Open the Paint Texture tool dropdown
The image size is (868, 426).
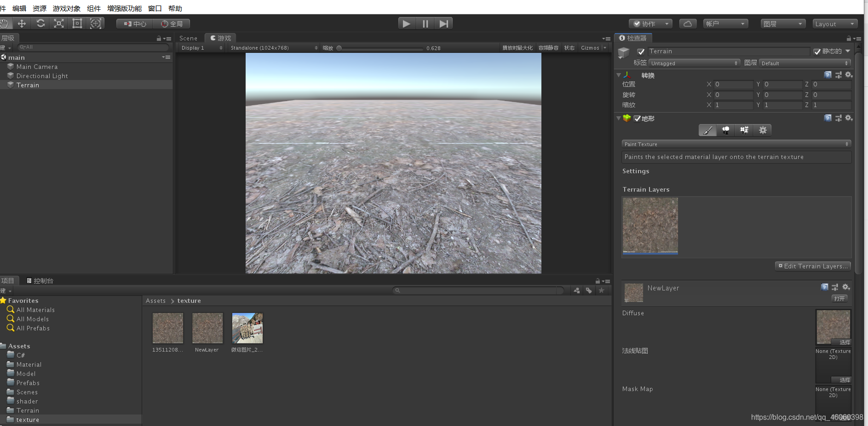[x=736, y=144]
